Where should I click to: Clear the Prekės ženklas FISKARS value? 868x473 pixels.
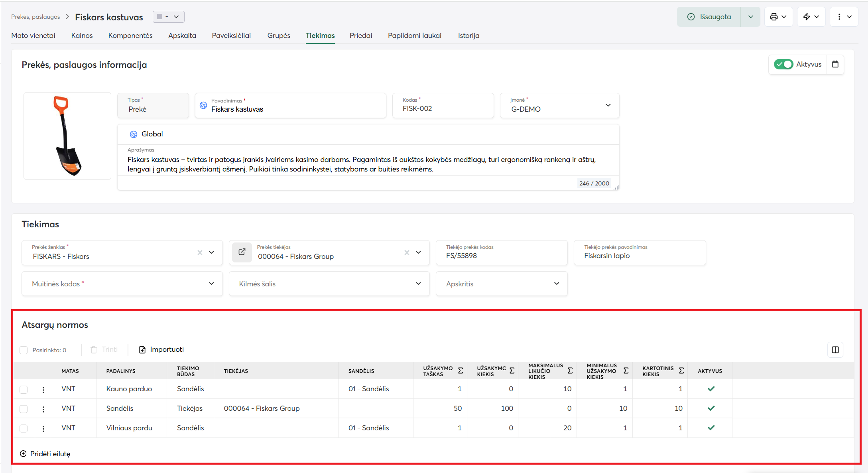click(200, 252)
